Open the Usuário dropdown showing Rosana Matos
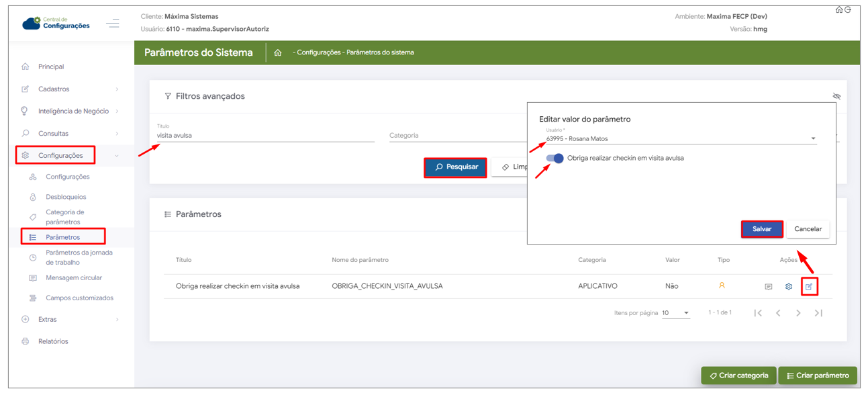Viewport: 868px width, 395px height. (681, 139)
